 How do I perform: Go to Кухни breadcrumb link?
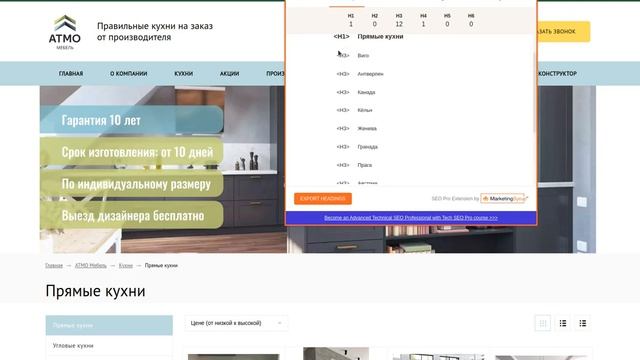126,266
